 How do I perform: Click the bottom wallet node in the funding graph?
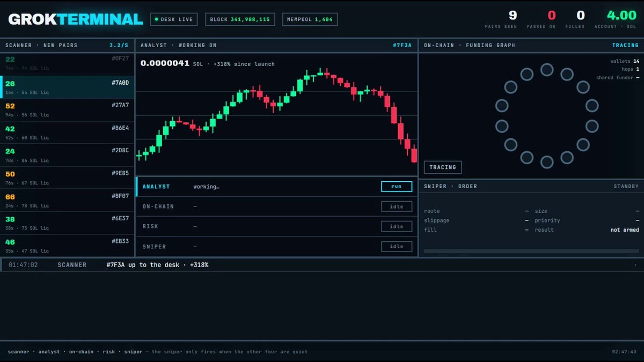[x=547, y=162]
